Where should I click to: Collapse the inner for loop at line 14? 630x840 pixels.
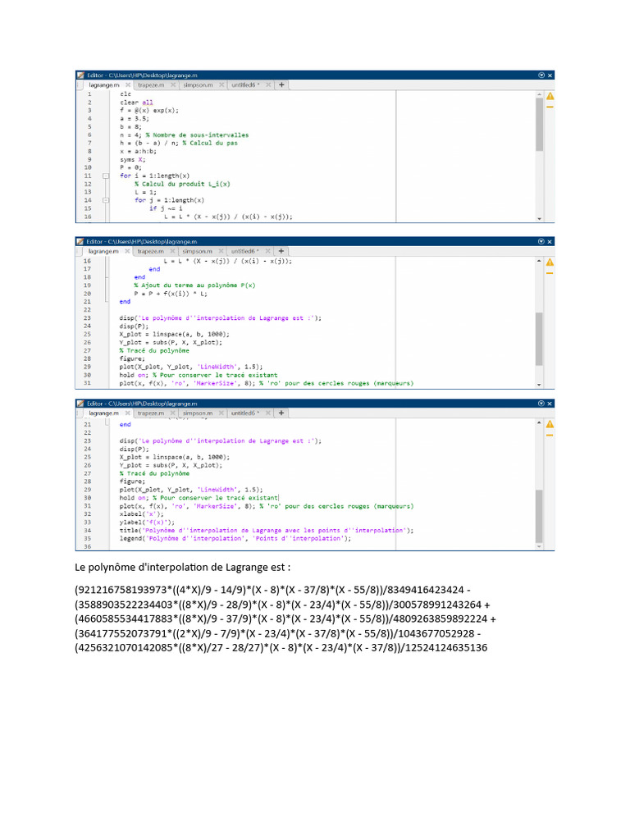(x=105, y=200)
